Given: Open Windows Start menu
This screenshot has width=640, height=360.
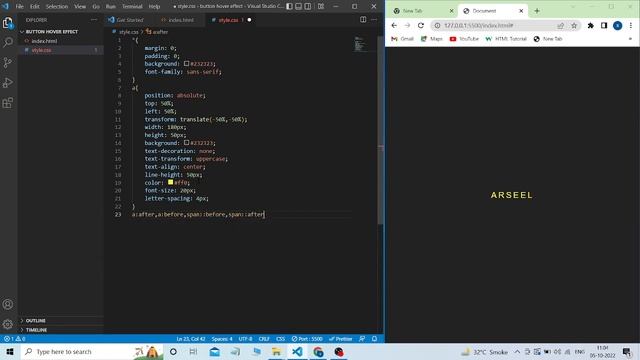Looking at the screenshot, I should click(x=10, y=351).
